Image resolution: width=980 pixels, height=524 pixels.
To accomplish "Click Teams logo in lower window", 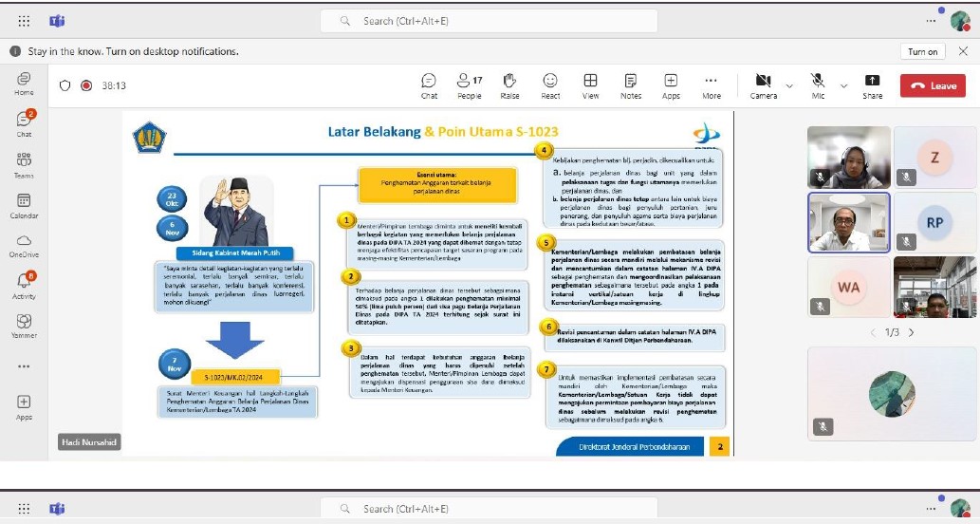I will (58, 509).
